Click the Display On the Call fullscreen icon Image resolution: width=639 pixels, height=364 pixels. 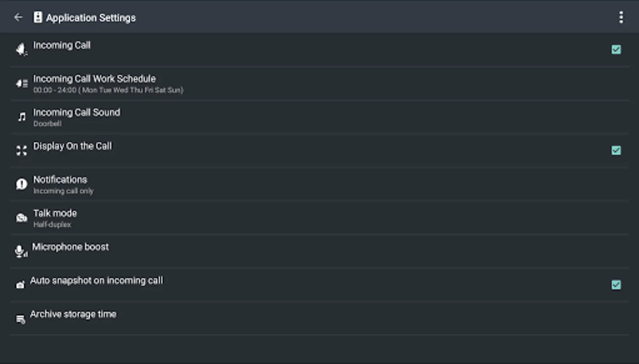tap(21, 151)
